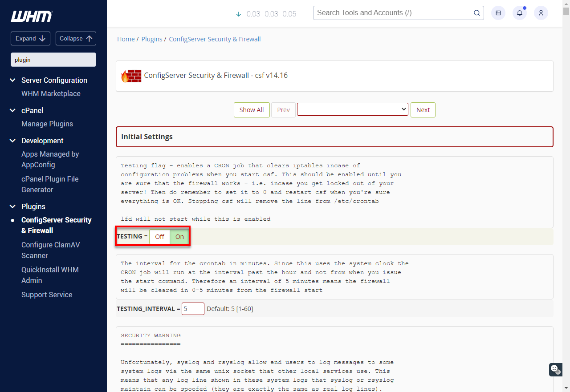Click the magnifier in the search bar

click(476, 13)
